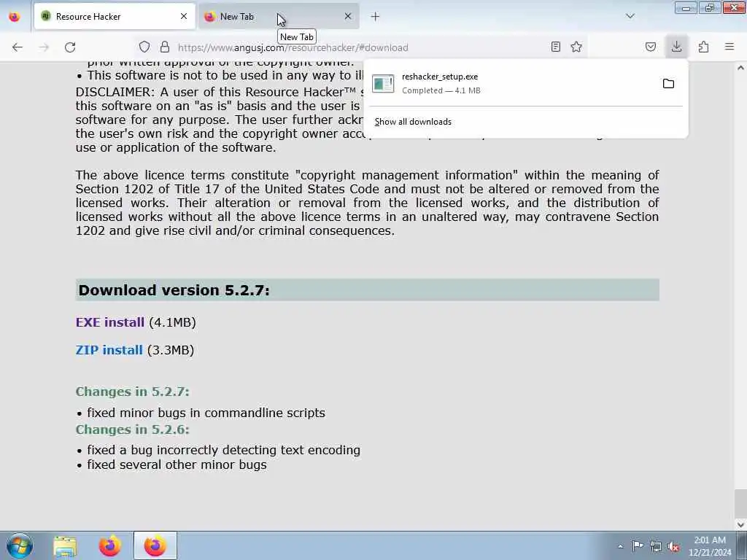Open the Windows Start menu
The image size is (747, 560).
coord(20,545)
